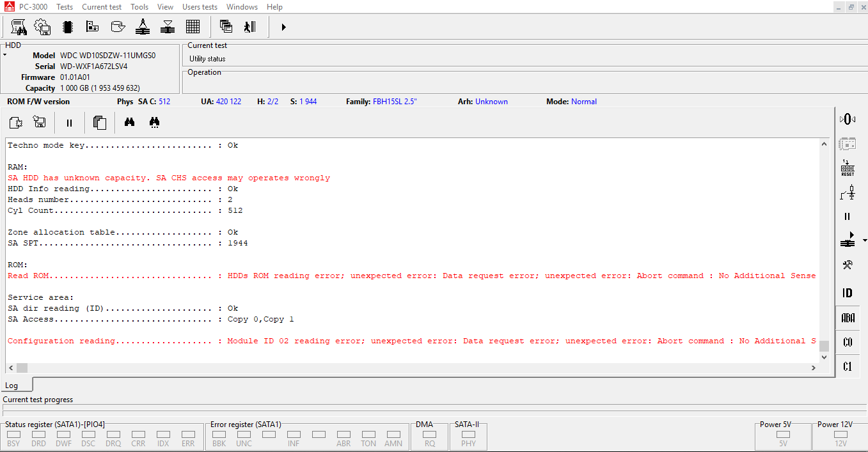Click the ID button in right sidebar
This screenshot has height=452, width=868.
(848, 293)
